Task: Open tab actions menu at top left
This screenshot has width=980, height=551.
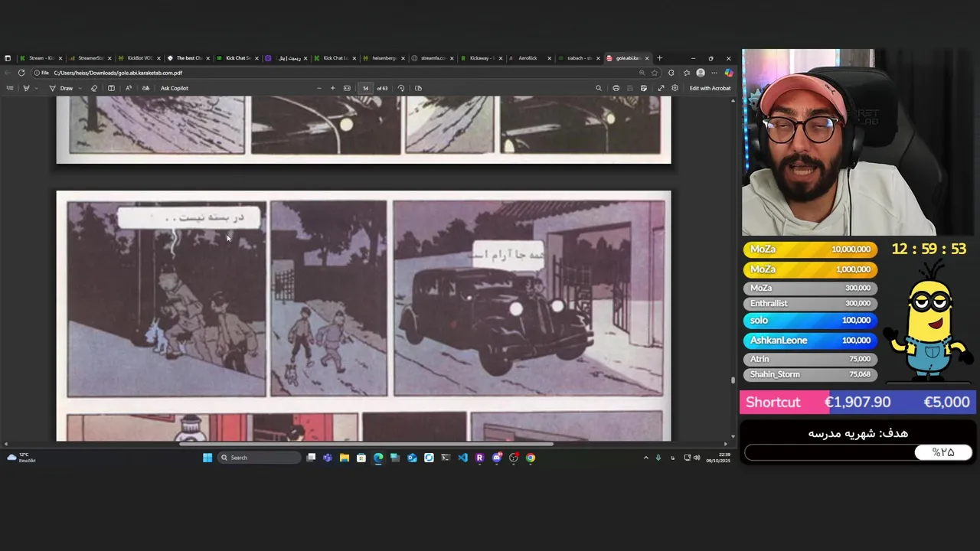Action: pyautogui.click(x=8, y=58)
